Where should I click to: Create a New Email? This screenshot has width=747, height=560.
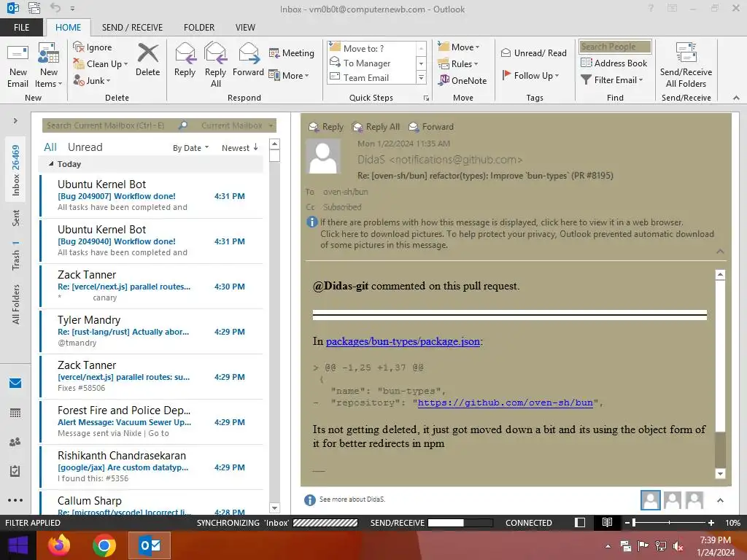pyautogui.click(x=18, y=66)
